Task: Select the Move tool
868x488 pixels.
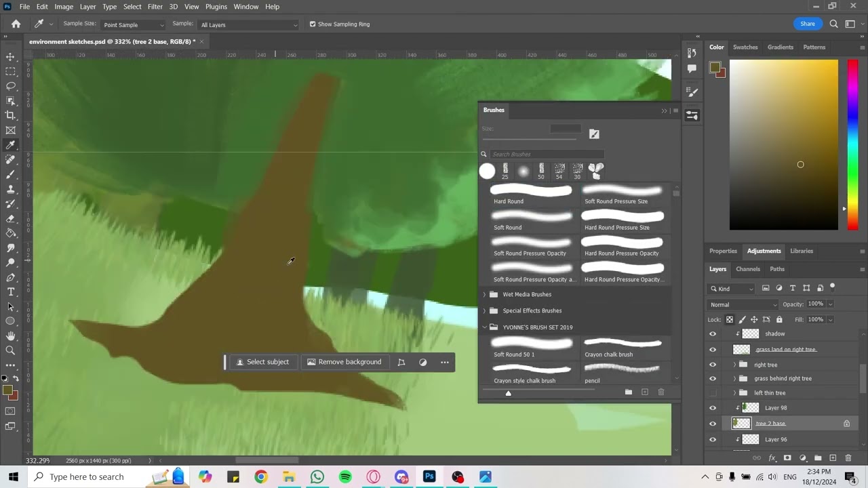Action: click(x=11, y=57)
